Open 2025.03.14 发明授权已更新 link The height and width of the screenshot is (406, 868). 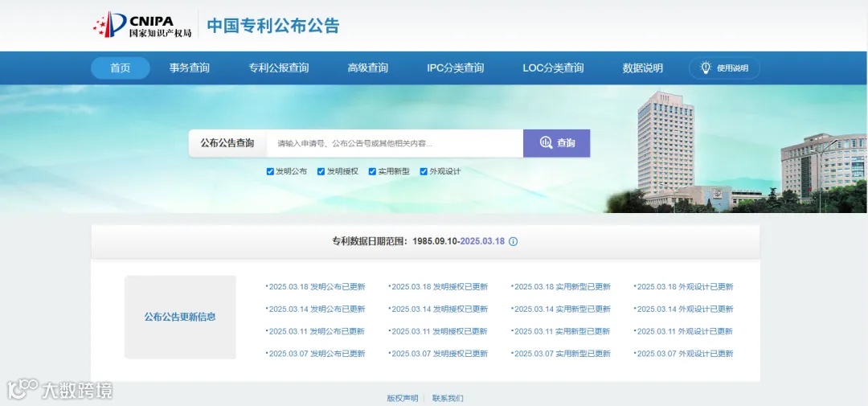(440, 309)
